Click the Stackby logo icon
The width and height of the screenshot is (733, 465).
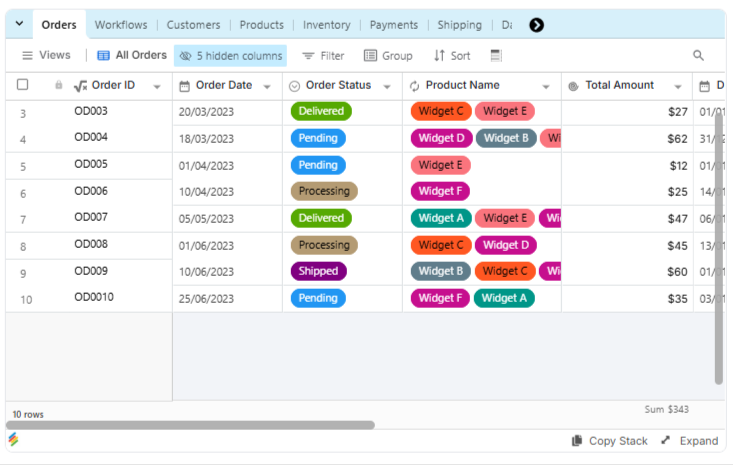(14, 439)
